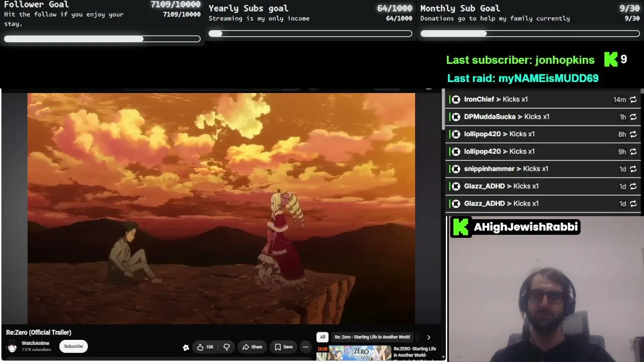The height and width of the screenshot is (362, 644).
Task: Click the Kick badge beside IronChief
Action: 456,100
